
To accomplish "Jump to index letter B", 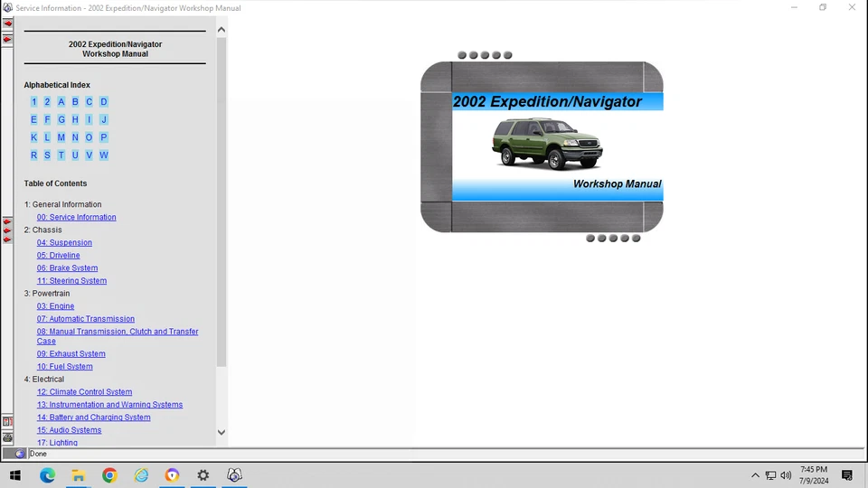I will (x=75, y=102).
